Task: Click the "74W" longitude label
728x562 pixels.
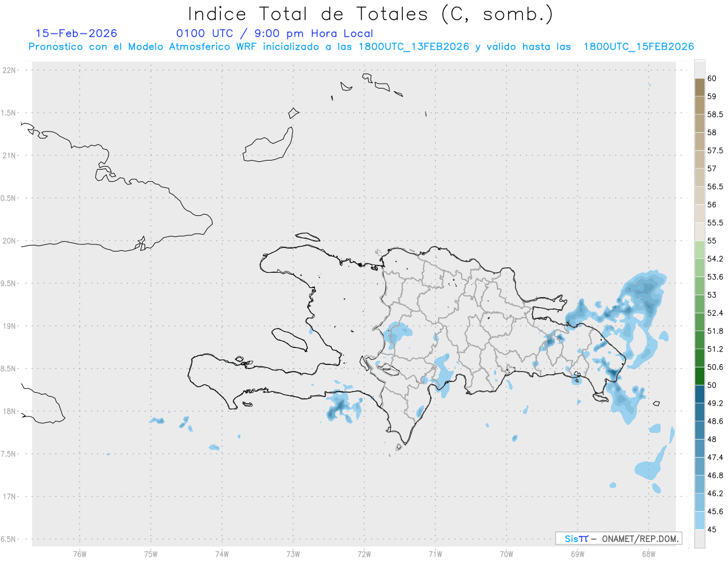Action: 221,554
